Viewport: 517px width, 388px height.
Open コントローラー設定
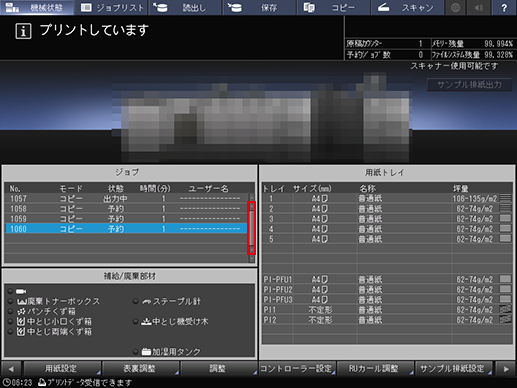click(x=297, y=369)
